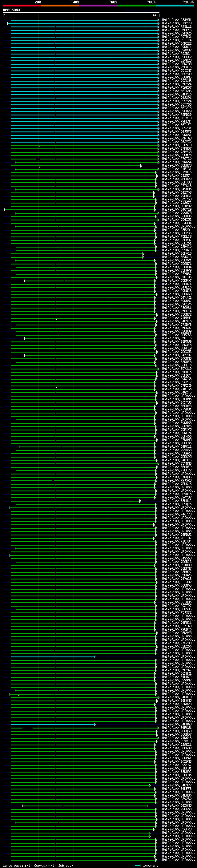Click the red 20% identity legend segment

pyautogui.click(x=22, y=6)
